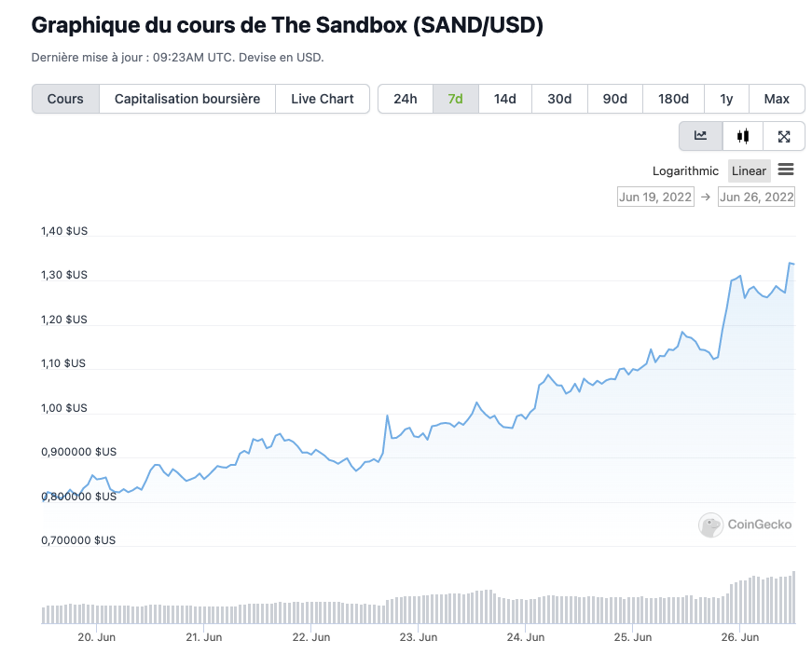
Task: Select the line chart view icon
Action: pos(700,136)
